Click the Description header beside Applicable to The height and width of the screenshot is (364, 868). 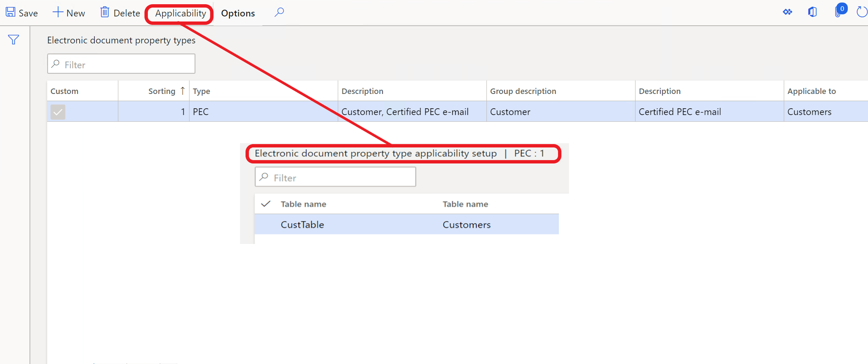point(710,91)
